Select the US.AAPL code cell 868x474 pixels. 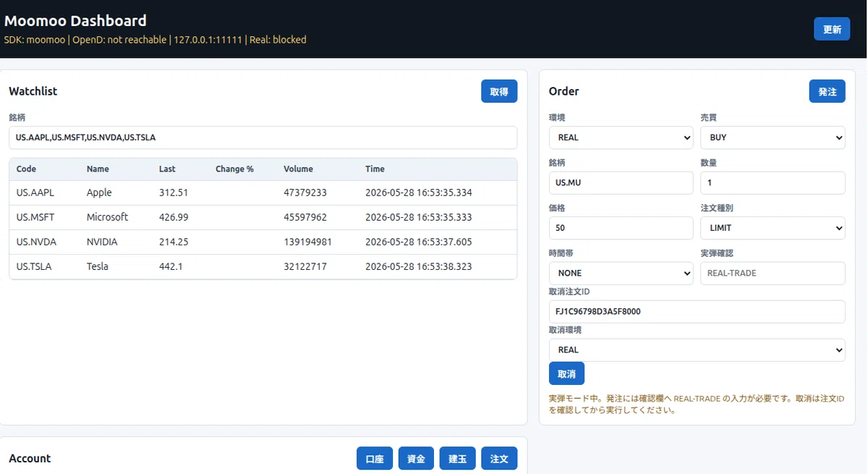click(35, 192)
